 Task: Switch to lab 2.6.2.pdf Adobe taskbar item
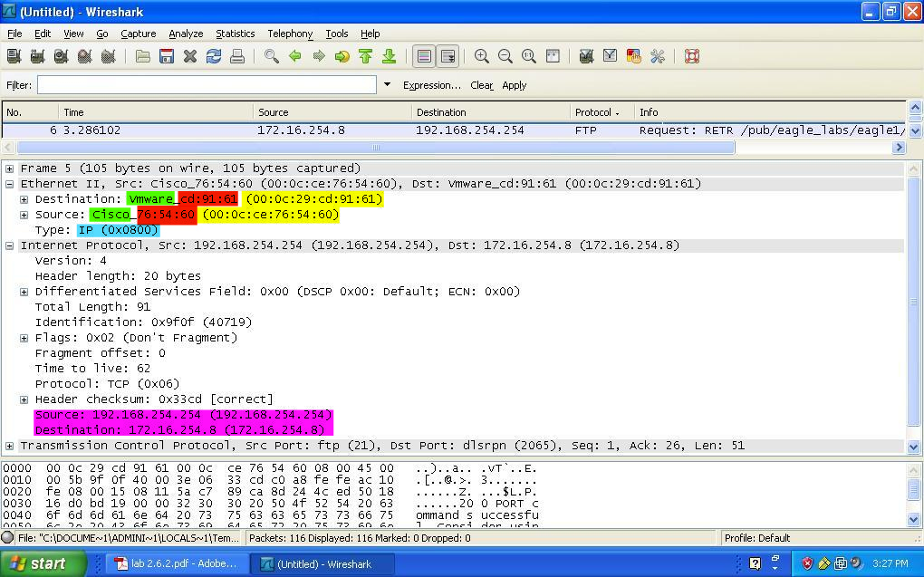(x=176, y=564)
